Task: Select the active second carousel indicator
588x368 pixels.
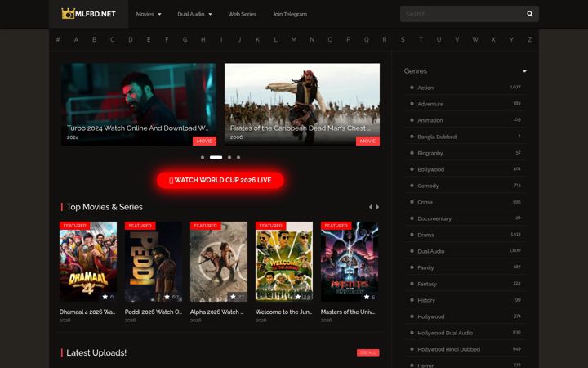Action: coord(216,157)
